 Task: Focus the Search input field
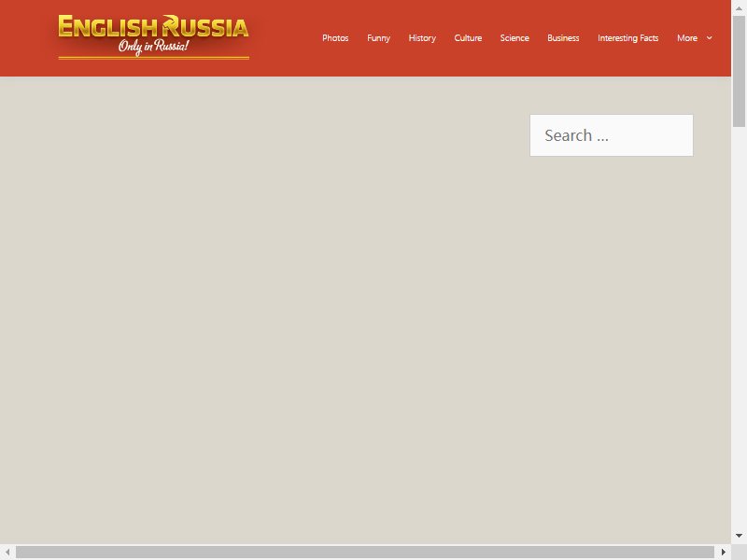(x=612, y=135)
